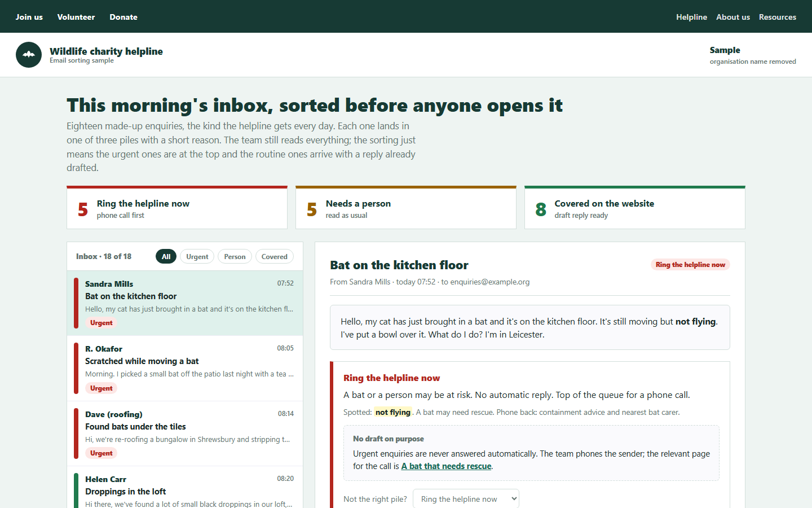Viewport: 812px width, 508px height.
Task: Open the Not the right pile dropdown
Action: point(466,499)
